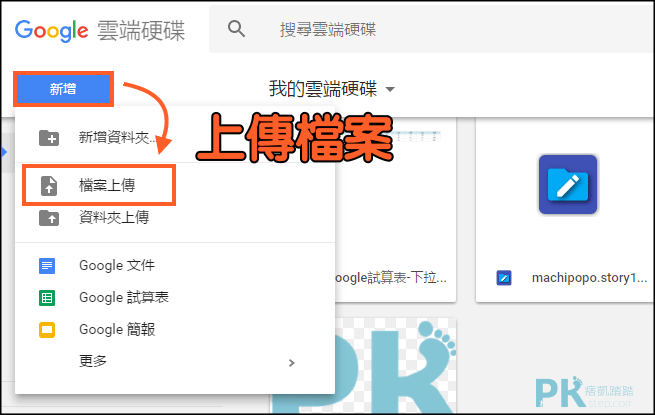The image size is (655, 415).
Task: Expand the 更多 chevron arrow
Action: 292,363
